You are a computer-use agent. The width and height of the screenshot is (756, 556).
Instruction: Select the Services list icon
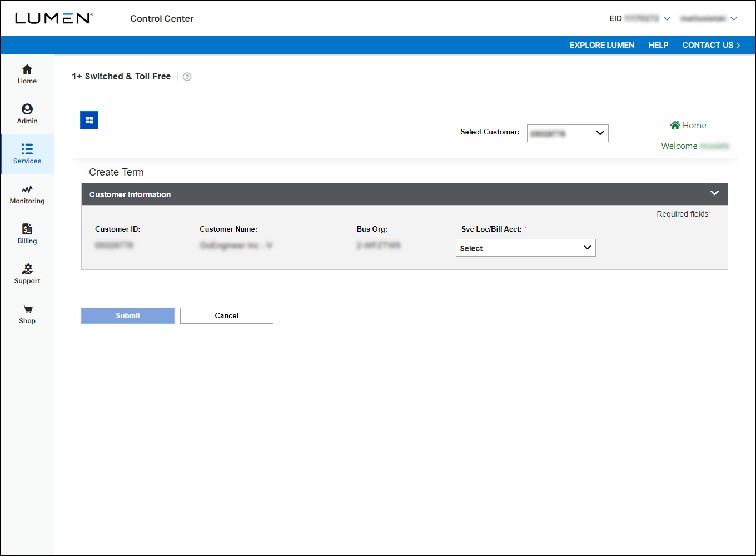[27, 149]
